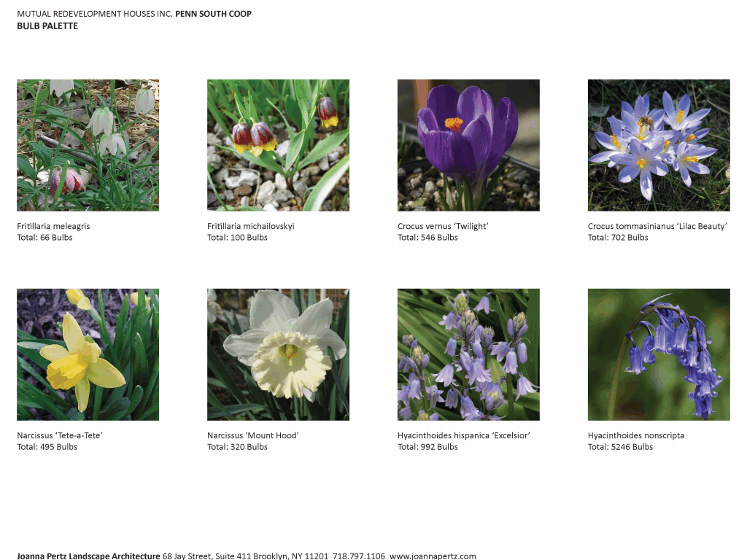The height and width of the screenshot is (560, 747).
Task: Click the Crocus 'Lilac Beauty' photo
Action: 659,145
